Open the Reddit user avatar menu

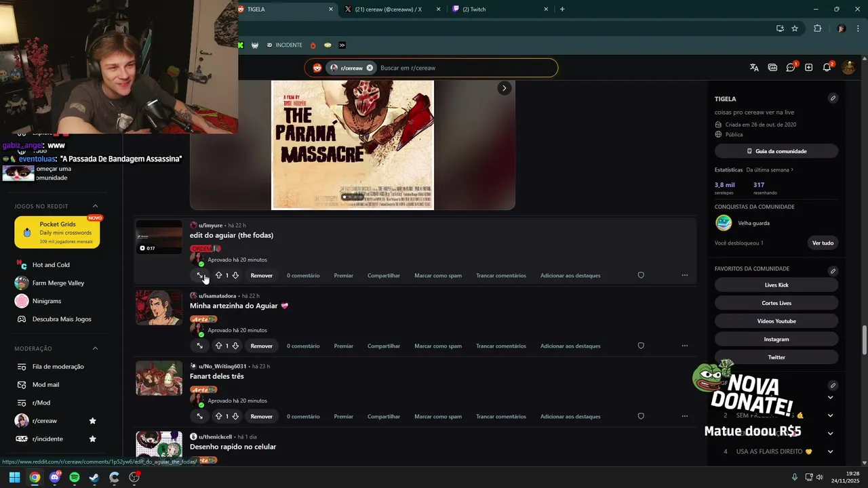[848, 68]
